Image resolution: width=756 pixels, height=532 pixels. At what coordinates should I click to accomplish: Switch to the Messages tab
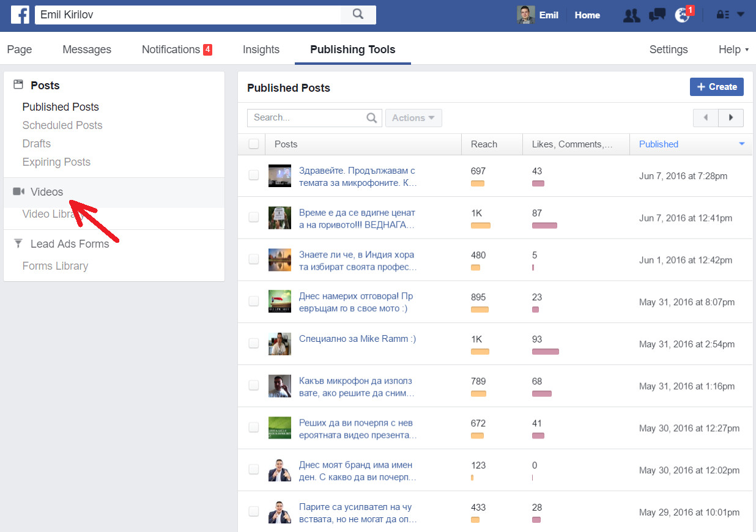[87, 50]
